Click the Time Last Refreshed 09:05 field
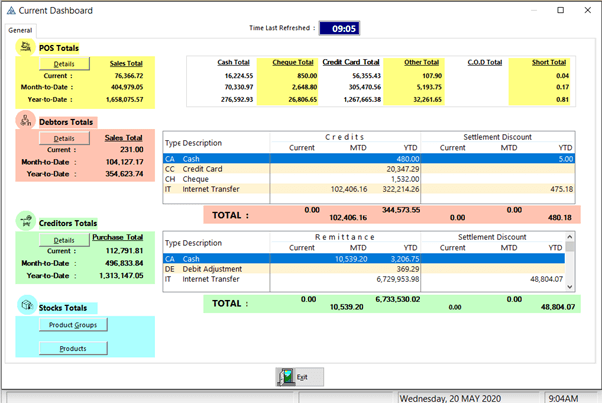Image resolution: width=602 pixels, height=403 pixels. click(x=339, y=28)
